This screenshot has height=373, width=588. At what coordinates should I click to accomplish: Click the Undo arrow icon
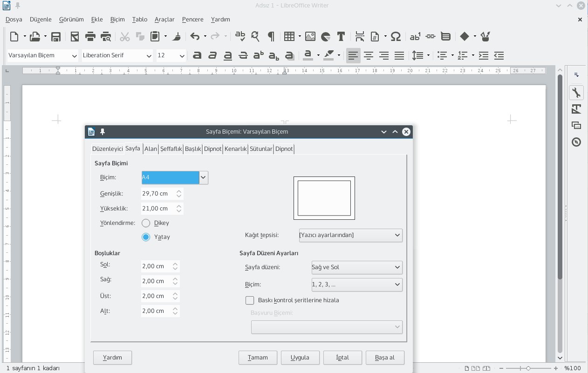pyautogui.click(x=195, y=36)
